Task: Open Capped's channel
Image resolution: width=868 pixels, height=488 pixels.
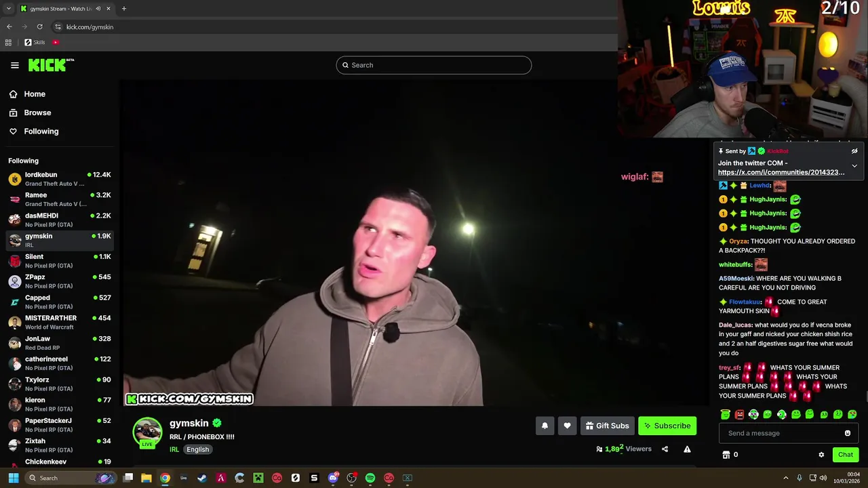Action: [x=60, y=302]
